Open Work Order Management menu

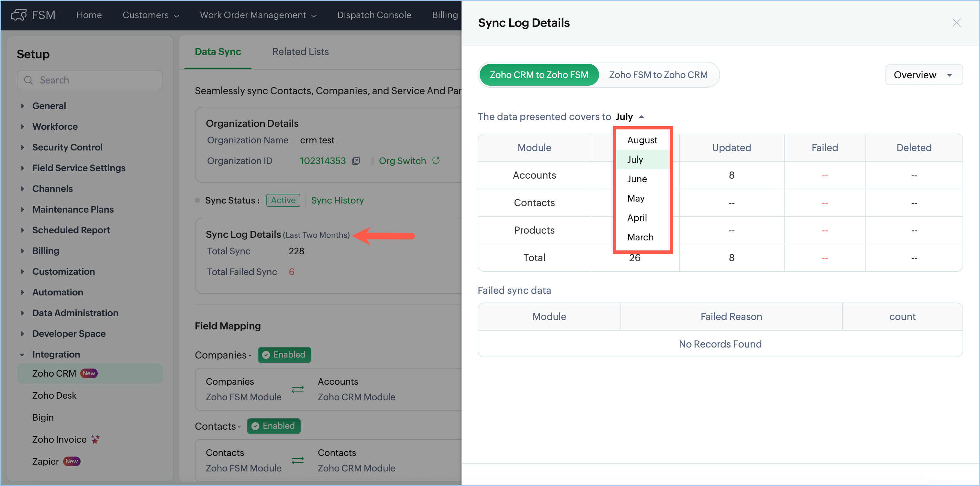258,15
